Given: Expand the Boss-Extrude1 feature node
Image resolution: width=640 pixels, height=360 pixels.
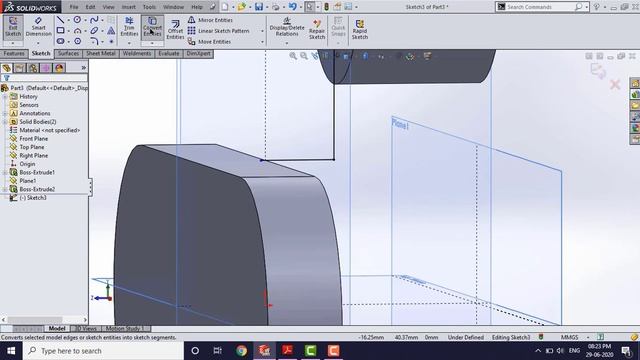Looking at the screenshot, I should point(5,173).
